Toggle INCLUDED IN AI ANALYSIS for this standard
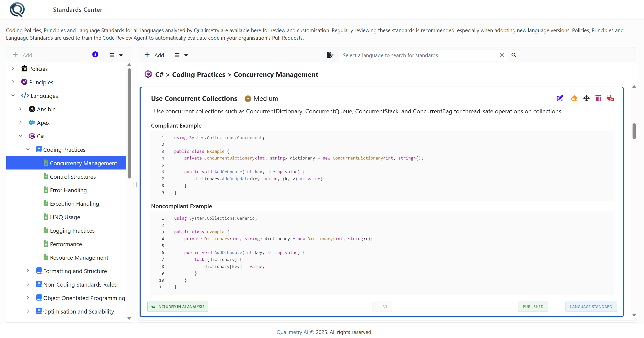 pos(178,307)
